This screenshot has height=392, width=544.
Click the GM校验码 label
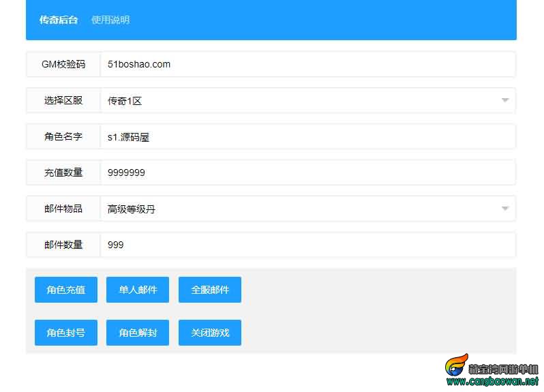[63, 64]
